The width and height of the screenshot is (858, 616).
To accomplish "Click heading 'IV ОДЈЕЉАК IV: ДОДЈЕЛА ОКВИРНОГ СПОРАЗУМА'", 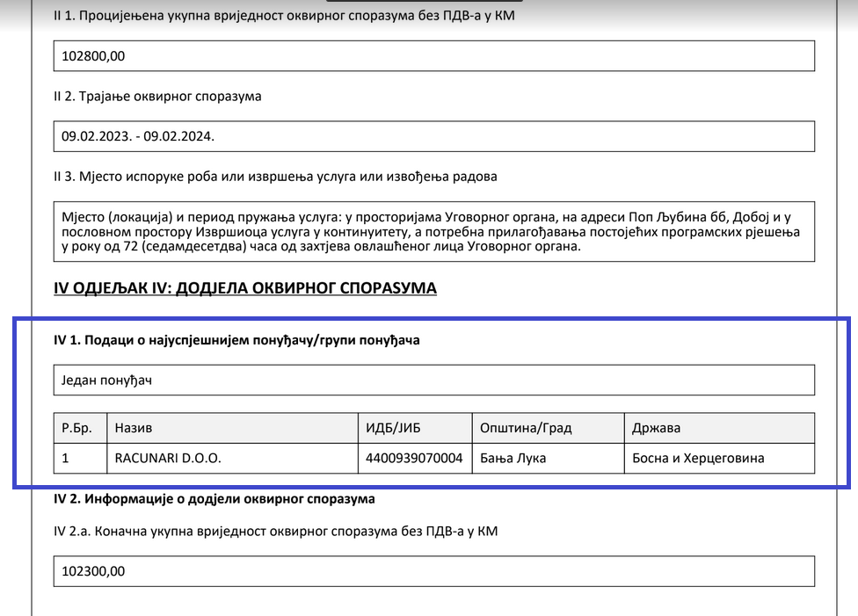I will [245, 288].
